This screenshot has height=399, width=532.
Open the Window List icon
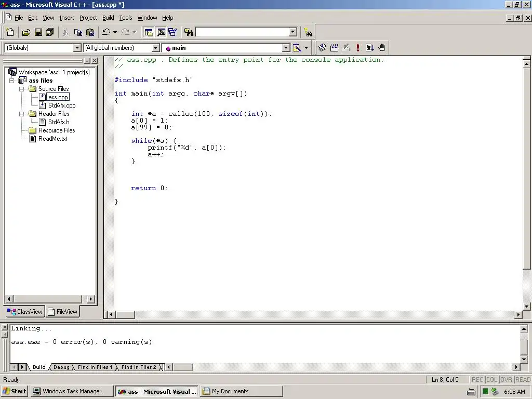pyautogui.click(x=172, y=32)
